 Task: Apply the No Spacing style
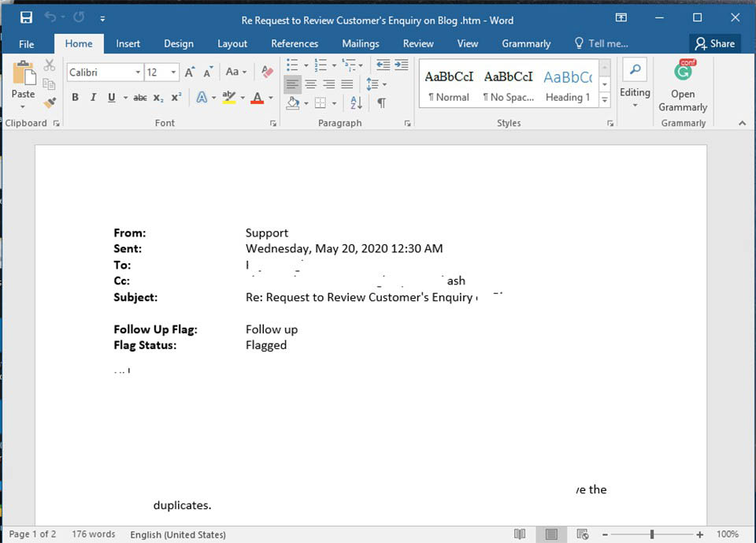click(x=509, y=85)
